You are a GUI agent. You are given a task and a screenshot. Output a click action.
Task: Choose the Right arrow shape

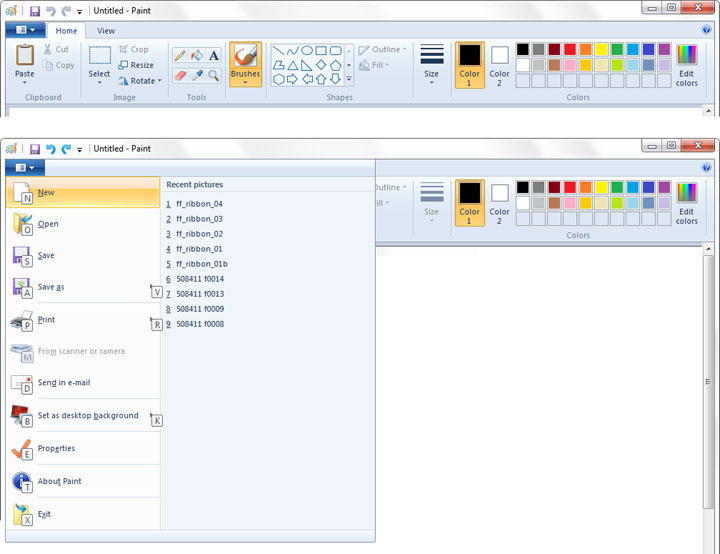coord(292,79)
